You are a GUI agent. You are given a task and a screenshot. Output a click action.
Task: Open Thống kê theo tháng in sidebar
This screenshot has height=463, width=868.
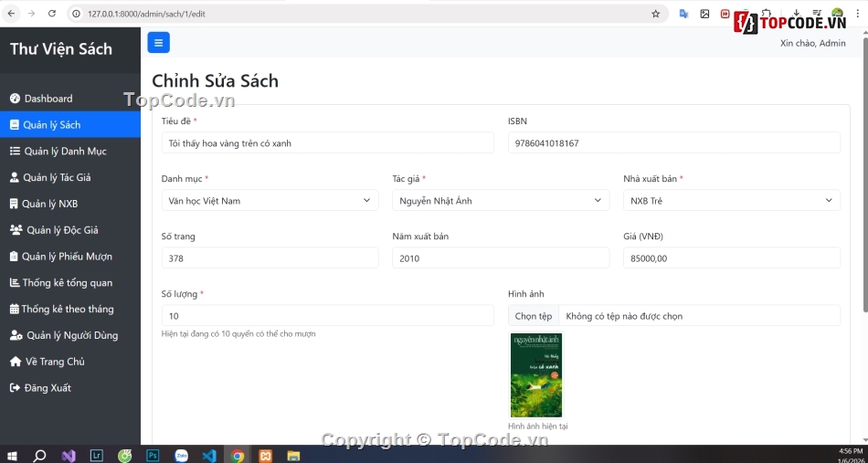pyautogui.click(x=70, y=309)
